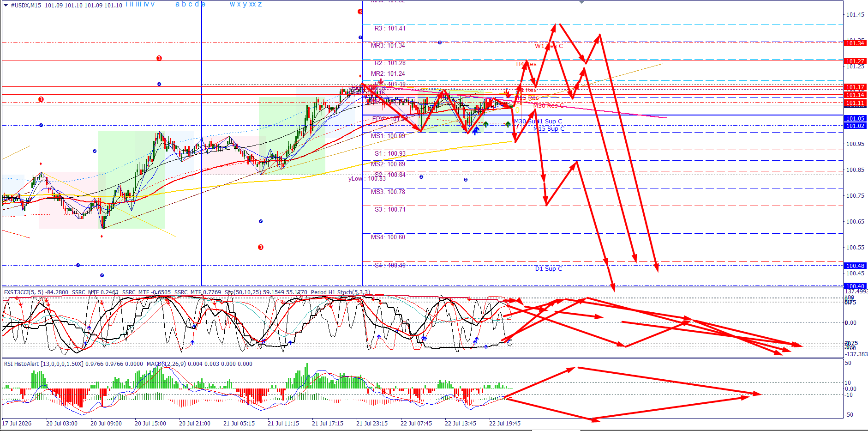Image resolution: width=868 pixels, height=431 pixels.
Task: Click the 21 Jul 23:15 time label
Action: click(x=371, y=423)
